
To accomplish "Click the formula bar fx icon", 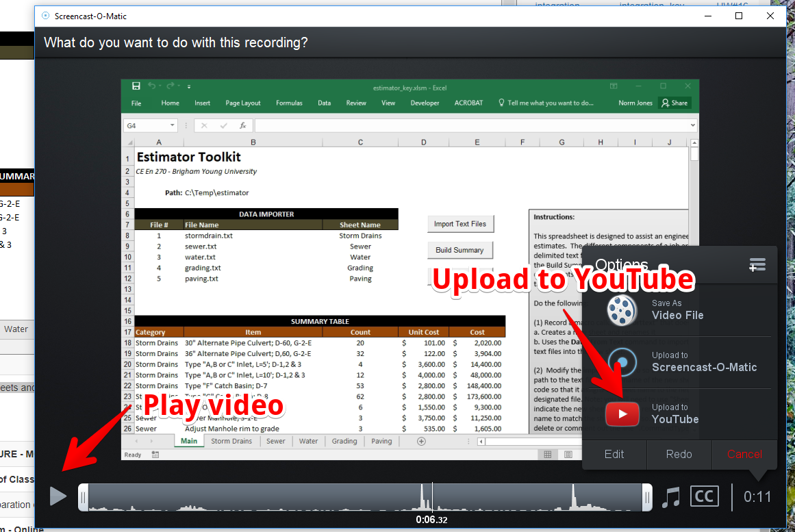I will (243, 125).
